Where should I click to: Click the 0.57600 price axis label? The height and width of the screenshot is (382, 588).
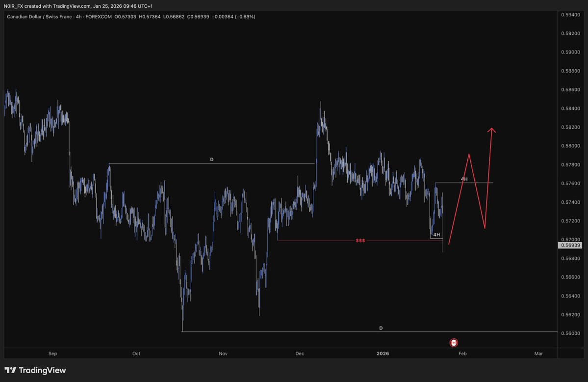coord(570,184)
